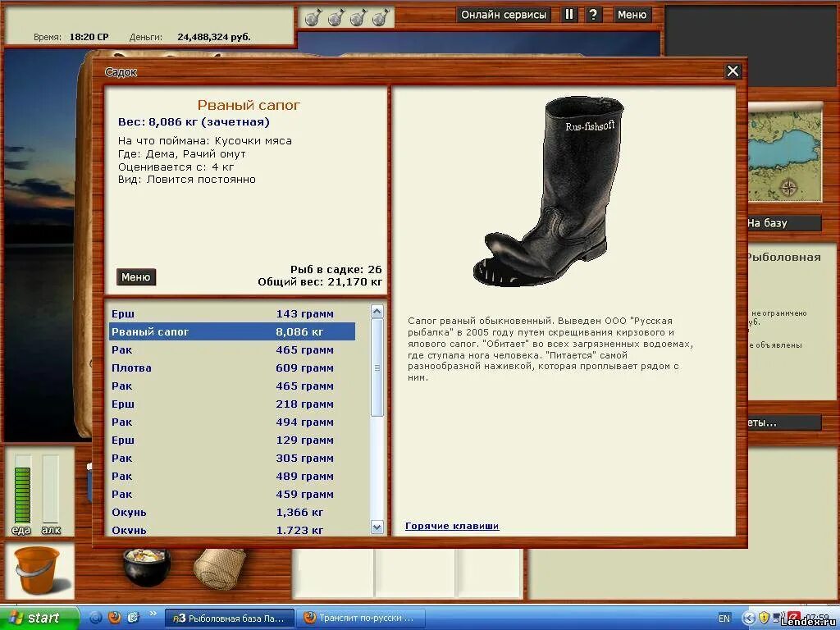Select row Плотва 609 грамм
The width and height of the screenshot is (840, 630).
pyautogui.click(x=232, y=368)
